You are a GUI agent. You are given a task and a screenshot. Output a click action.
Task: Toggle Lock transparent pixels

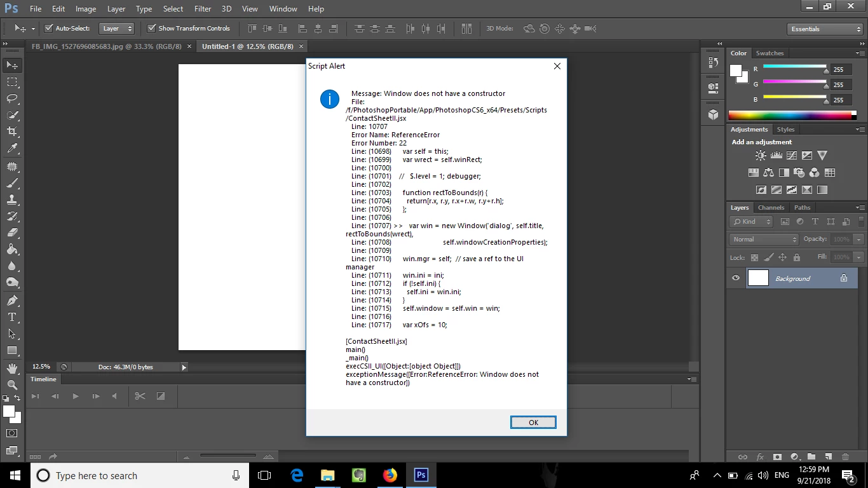click(x=754, y=257)
